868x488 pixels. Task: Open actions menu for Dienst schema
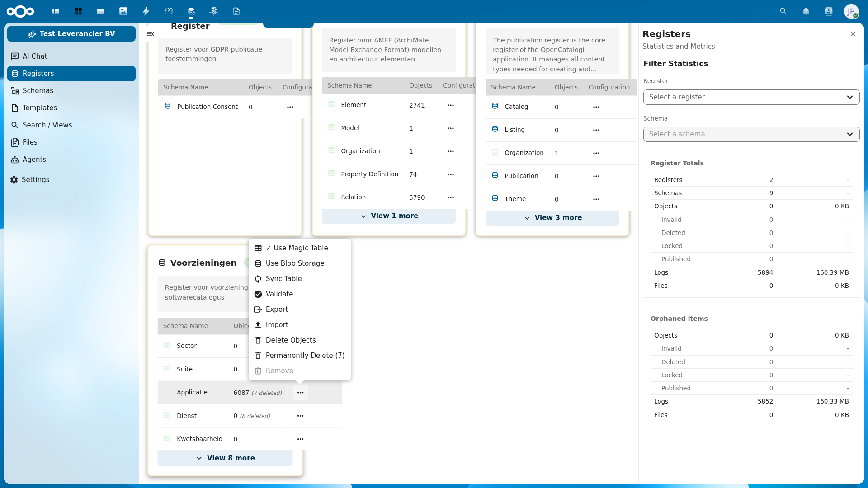click(300, 416)
